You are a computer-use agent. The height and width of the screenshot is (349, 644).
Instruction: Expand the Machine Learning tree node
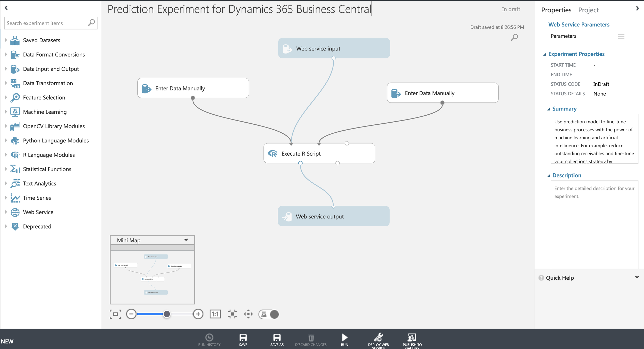click(x=6, y=112)
